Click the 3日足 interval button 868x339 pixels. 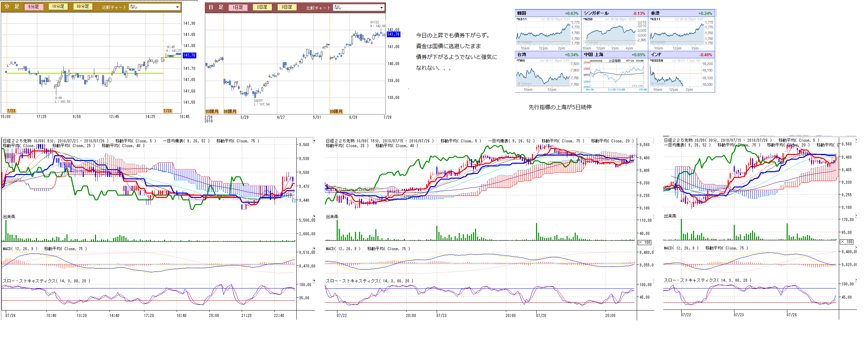(x=287, y=7)
